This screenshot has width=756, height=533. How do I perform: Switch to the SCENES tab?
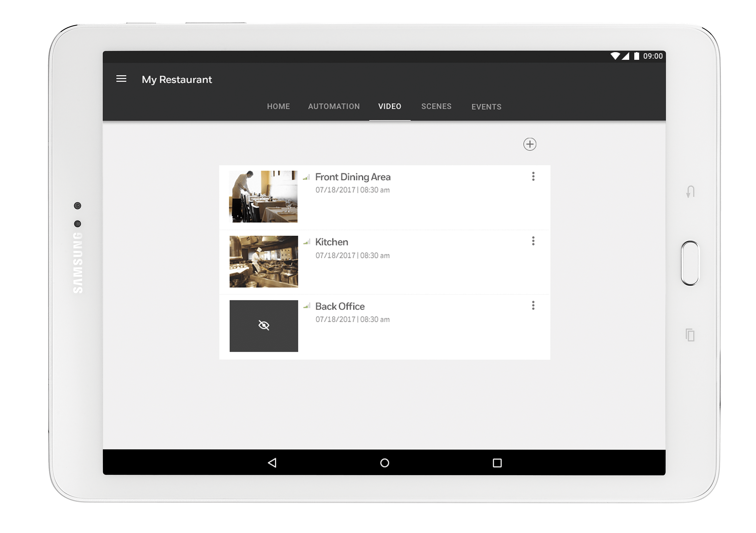click(x=436, y=107)
